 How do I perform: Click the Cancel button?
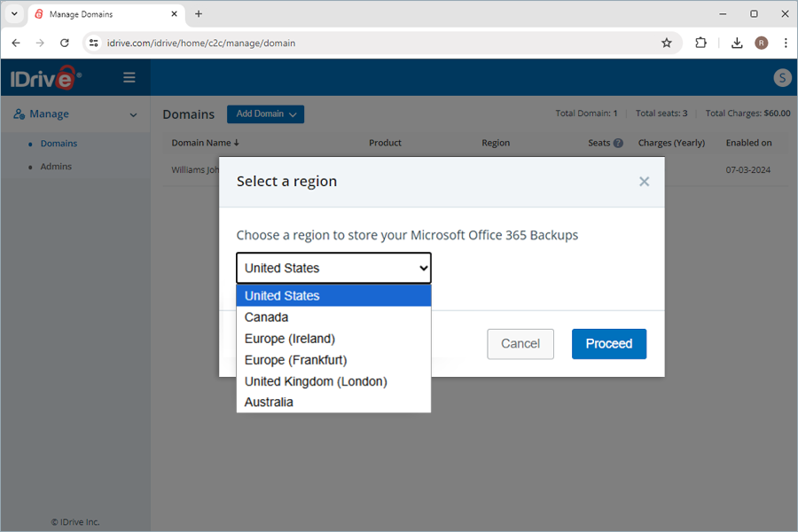(520, 344)
